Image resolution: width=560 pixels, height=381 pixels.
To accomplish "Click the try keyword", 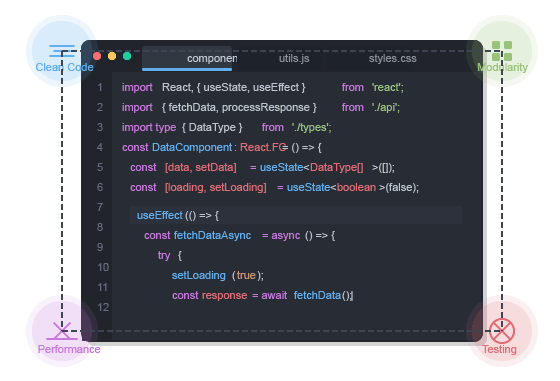I will 164,255.
